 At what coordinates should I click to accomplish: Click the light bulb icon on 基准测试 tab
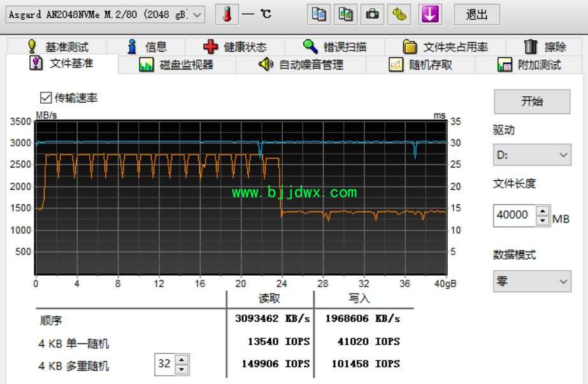click(x=32, y=46)
